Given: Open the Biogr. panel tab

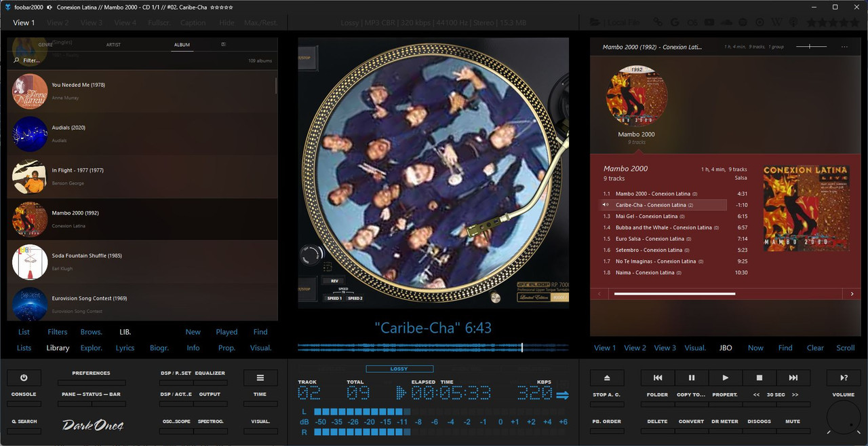Looking at the screenshot, I should tap(159, 348).
